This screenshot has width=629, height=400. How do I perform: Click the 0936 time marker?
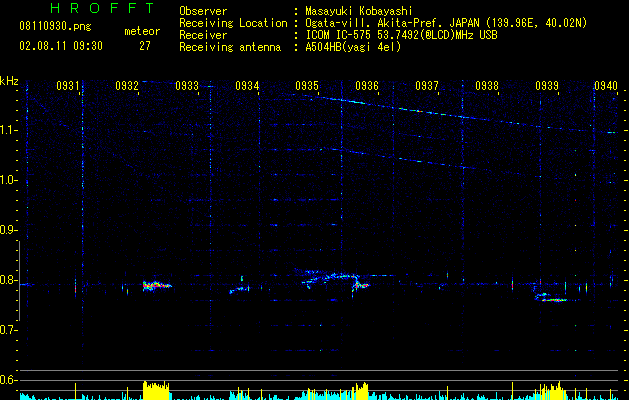(367, 86)
